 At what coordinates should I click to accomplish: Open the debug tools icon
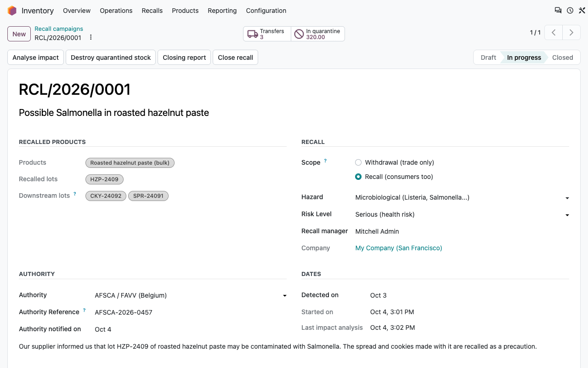(582, 11)
